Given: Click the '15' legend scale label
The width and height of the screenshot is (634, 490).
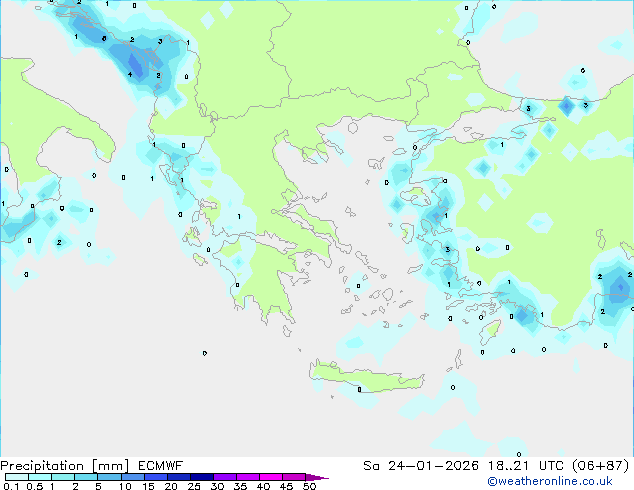Looking at the screenshot, I should [148, 486].
